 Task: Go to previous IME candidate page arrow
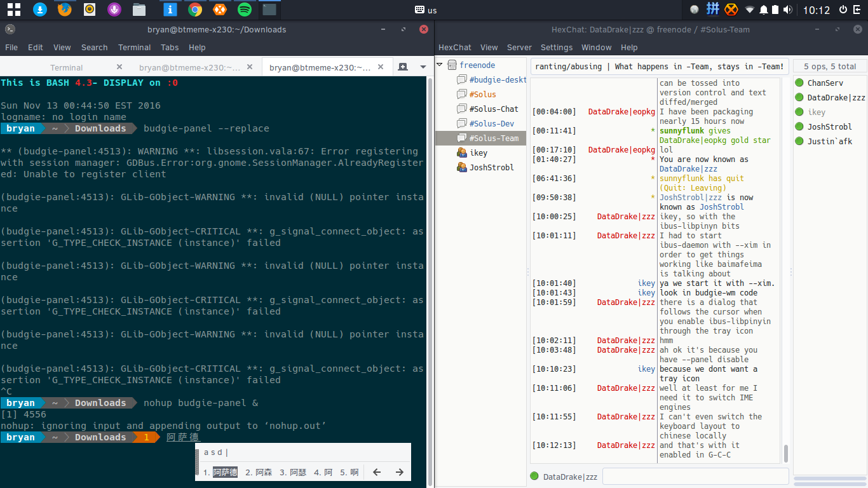[x=377, y=472]
